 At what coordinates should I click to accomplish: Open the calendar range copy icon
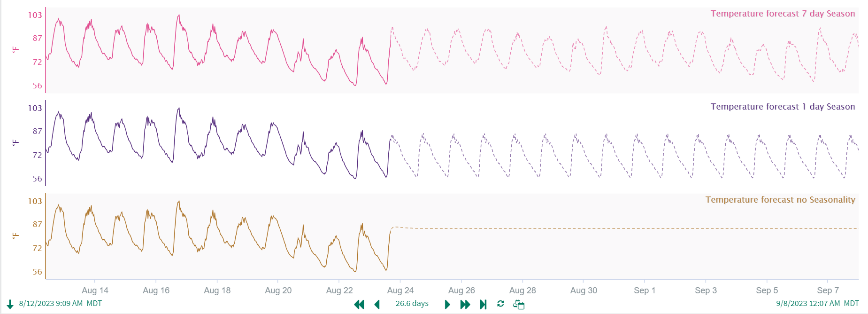[x=519, y=305]
